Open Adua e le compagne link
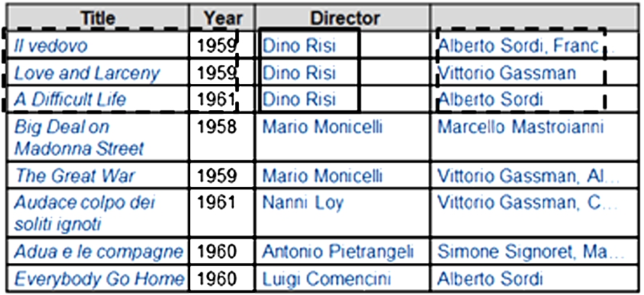The width and height of the screenshot is (644, 295). [99, 252]
